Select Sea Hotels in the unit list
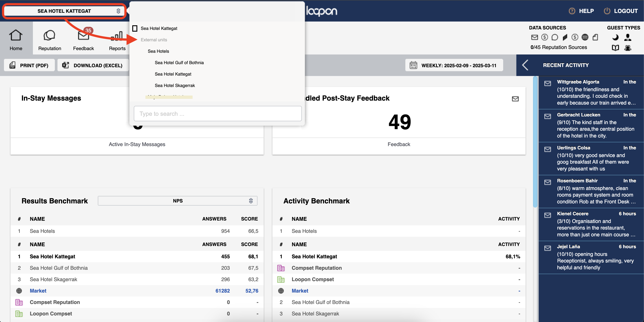644x322 pixels. coord(158,51)
